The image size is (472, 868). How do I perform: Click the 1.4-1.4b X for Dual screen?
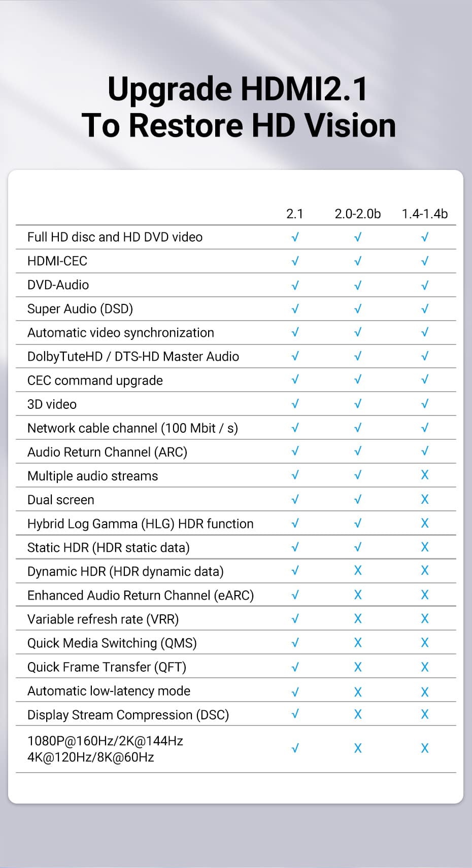click(x=425, y=499)
